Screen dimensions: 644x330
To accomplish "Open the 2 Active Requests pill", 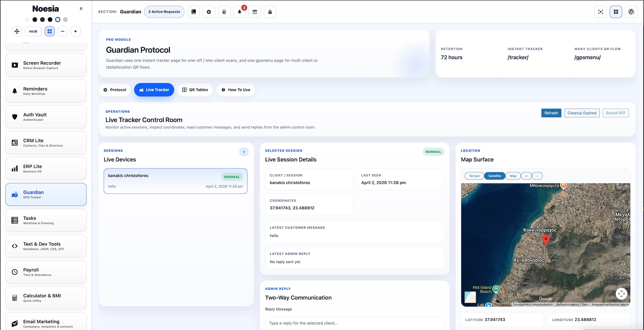I will [x=164, y=12].
